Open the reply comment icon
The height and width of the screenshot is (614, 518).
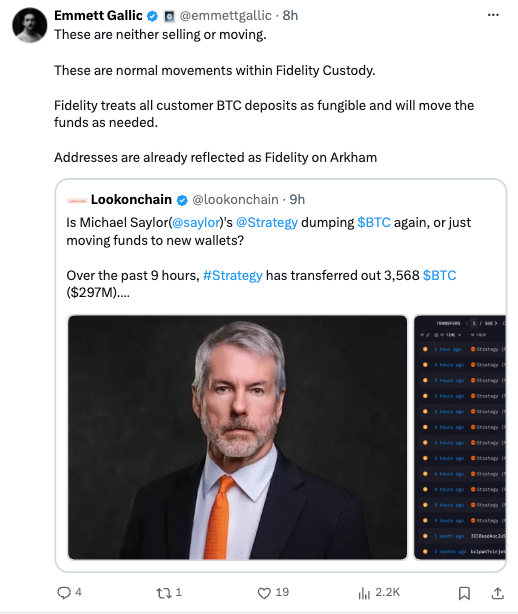coord(64,592)
